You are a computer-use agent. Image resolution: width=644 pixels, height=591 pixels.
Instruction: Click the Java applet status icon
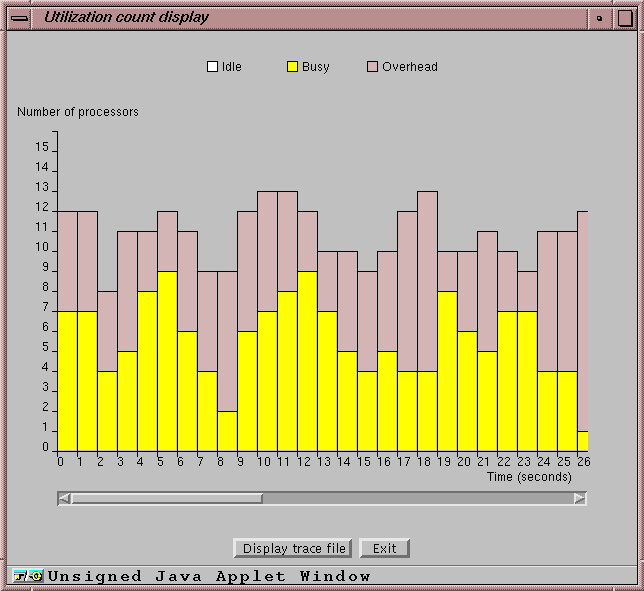click(28, 576)
